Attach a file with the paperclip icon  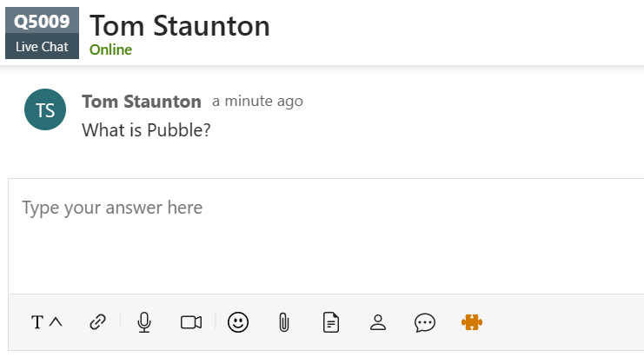tap(283, 322)
